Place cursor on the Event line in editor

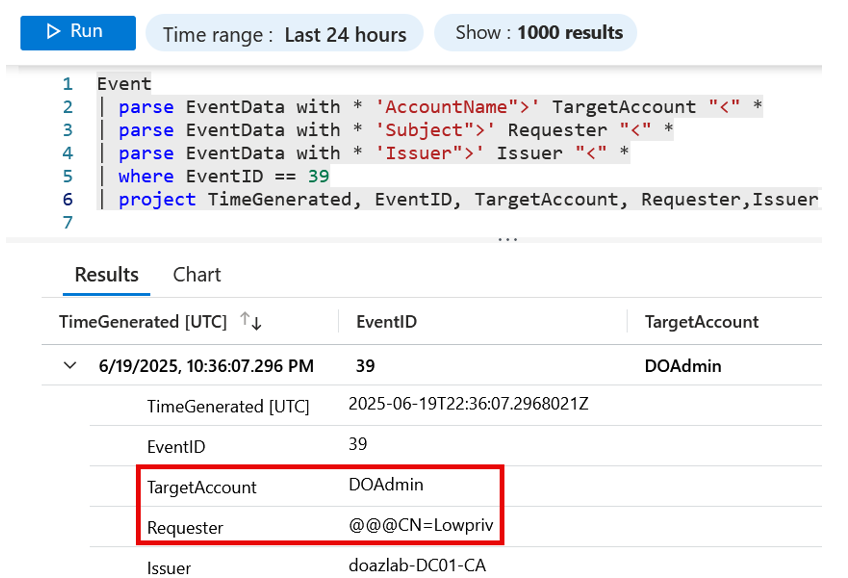click(124, 84)
